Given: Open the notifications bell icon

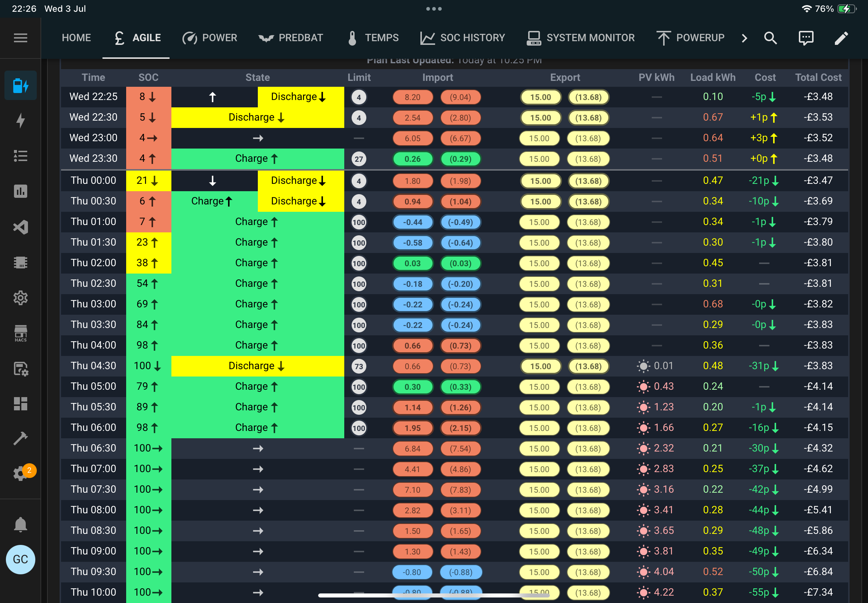Looking at the screenshot, I should click(20, 524).
